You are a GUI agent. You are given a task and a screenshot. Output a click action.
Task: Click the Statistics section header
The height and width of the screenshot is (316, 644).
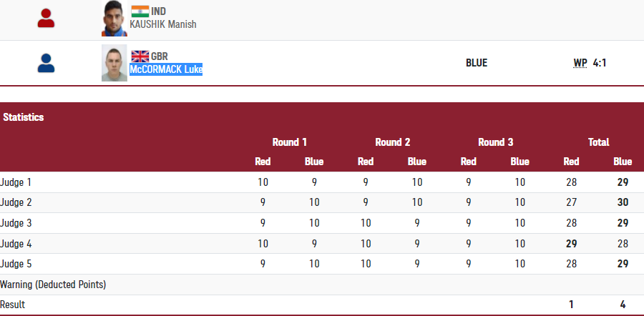(x=23, y=117)
